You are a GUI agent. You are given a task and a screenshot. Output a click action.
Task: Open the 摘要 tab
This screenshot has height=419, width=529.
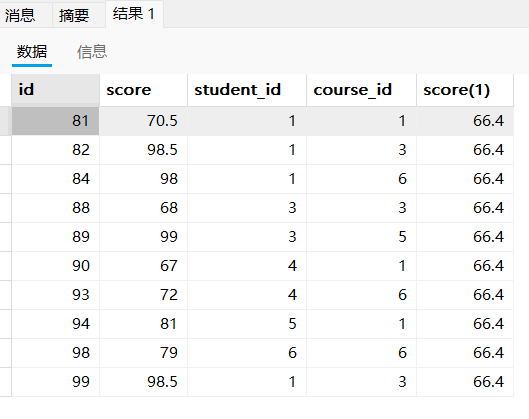[74, 15]
